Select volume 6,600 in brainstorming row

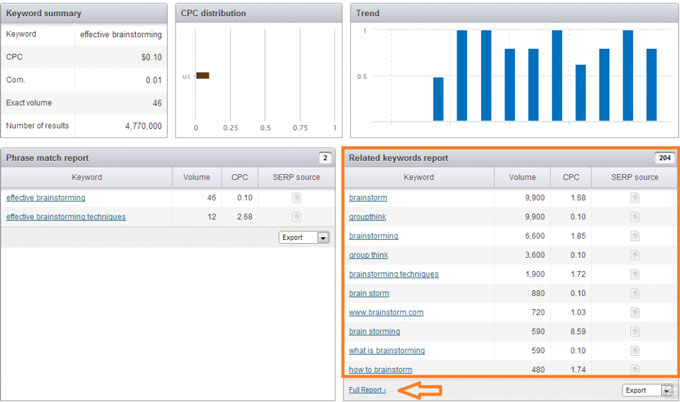coord(535,236)
